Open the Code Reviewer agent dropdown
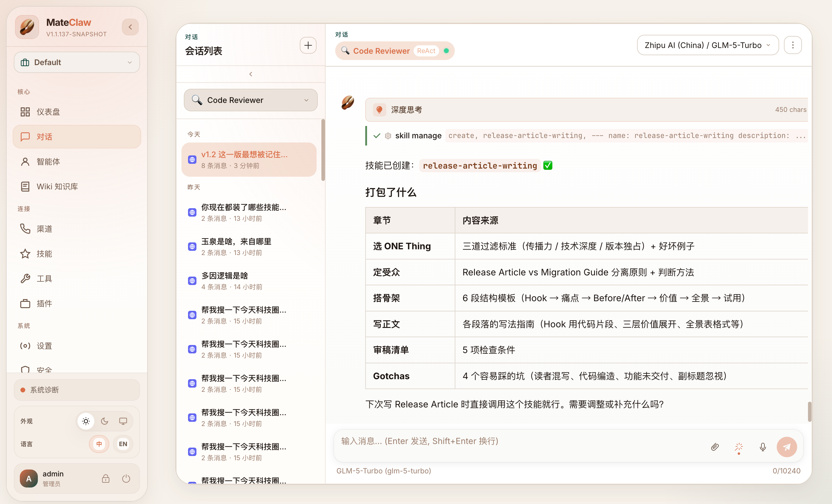The height and width of the screenshot is (504, 832). click(x=250, y=100)
